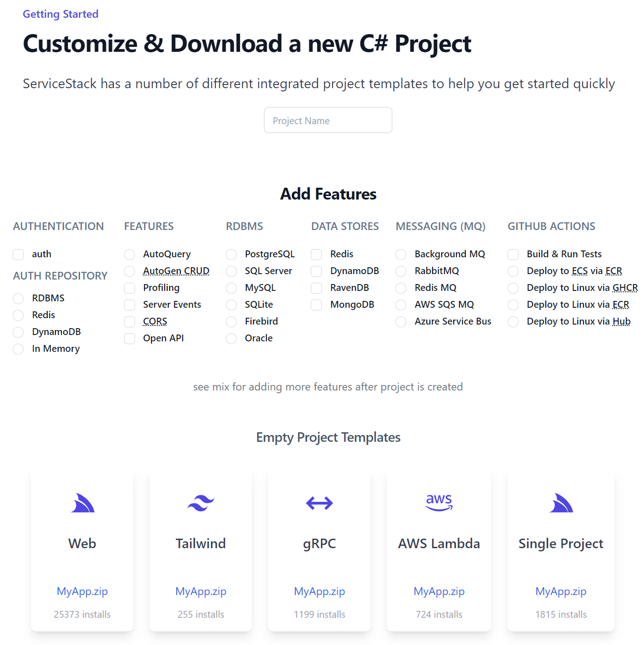Screen dimensions: 644x645
Task: Click the Web template title
Action: click(82, 544)
